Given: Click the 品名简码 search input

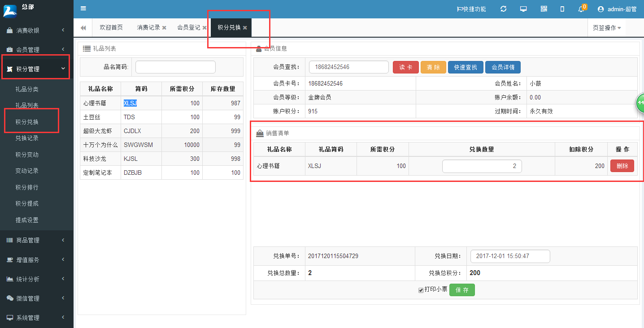Looking at the screenshot, I should 175,67.
